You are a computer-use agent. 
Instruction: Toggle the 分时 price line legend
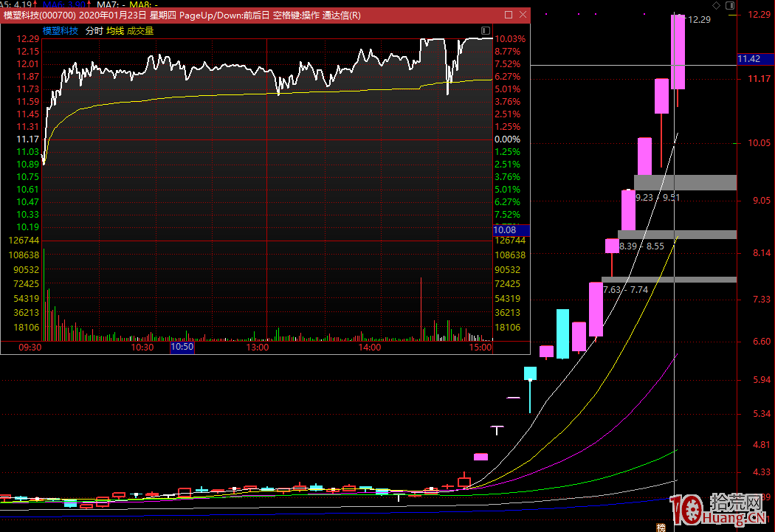pos(94,31)
